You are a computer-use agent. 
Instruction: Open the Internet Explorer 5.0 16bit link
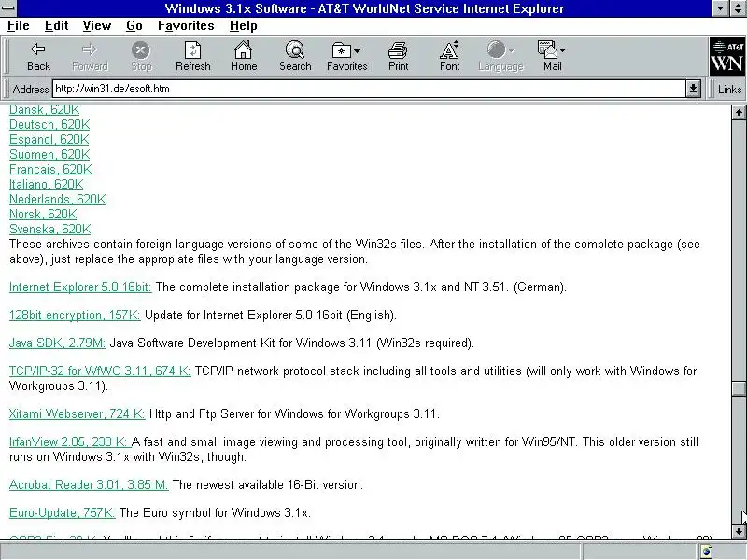[80, 287]
